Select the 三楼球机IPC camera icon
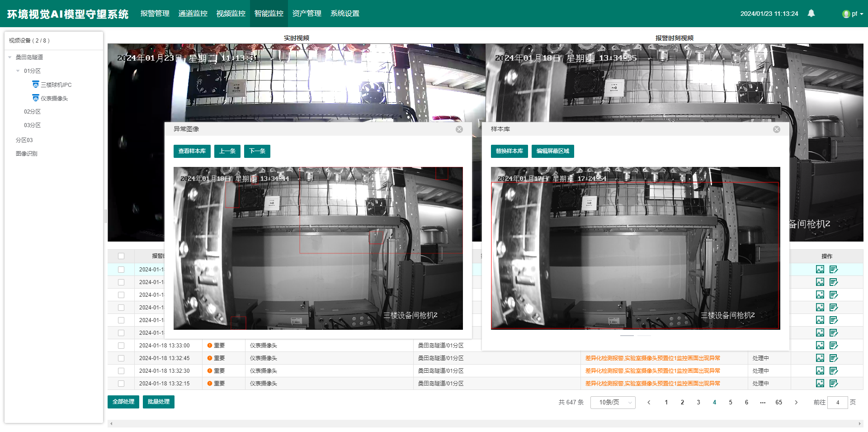The image size is (868, 432). click(x=36, y=85)
